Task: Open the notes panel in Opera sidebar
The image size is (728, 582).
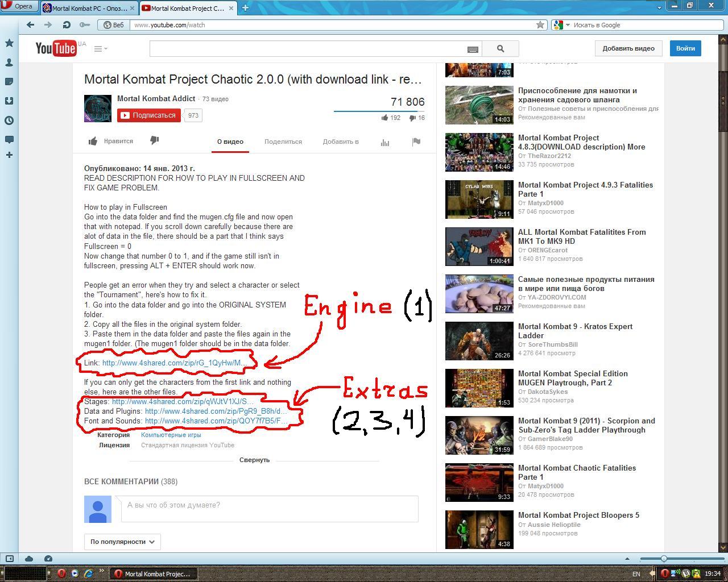Action: point(9,82)
